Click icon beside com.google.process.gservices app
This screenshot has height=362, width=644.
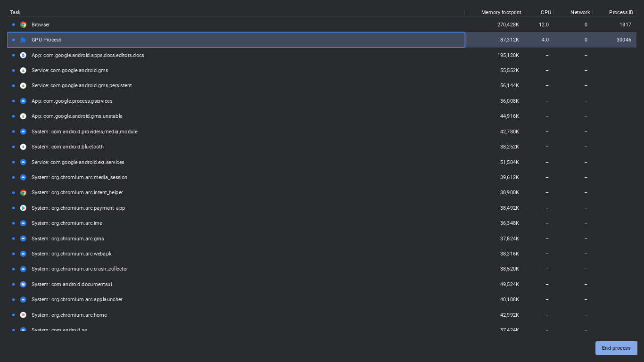[x=23, y=101]
